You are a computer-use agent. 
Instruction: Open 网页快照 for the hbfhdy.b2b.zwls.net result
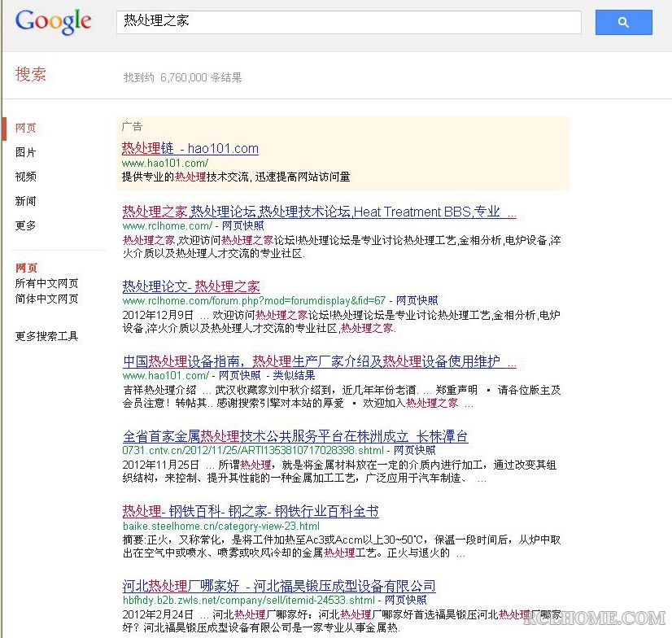[405, 600]
